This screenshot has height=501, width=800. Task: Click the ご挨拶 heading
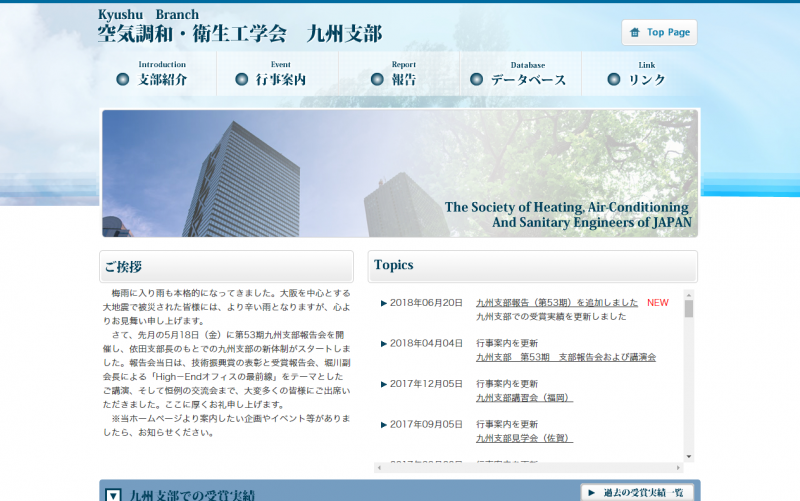(x=123, y=266)
